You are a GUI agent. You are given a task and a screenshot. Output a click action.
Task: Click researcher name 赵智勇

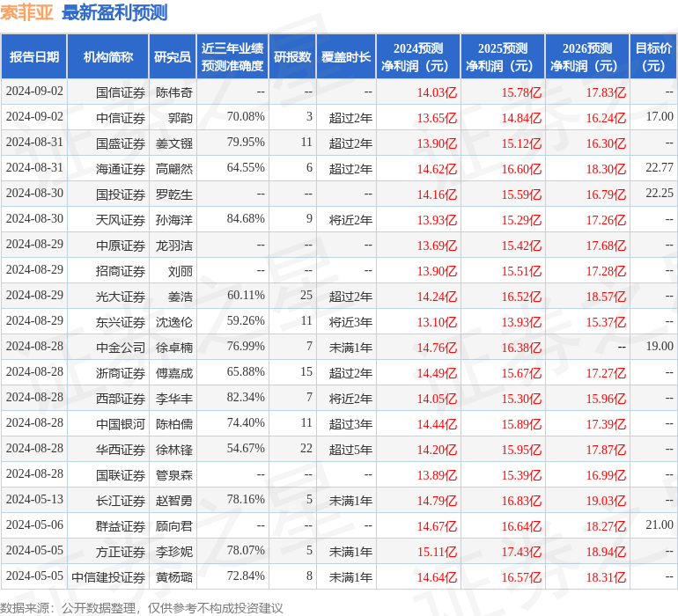pyautogui.click(x=174, y=501)
